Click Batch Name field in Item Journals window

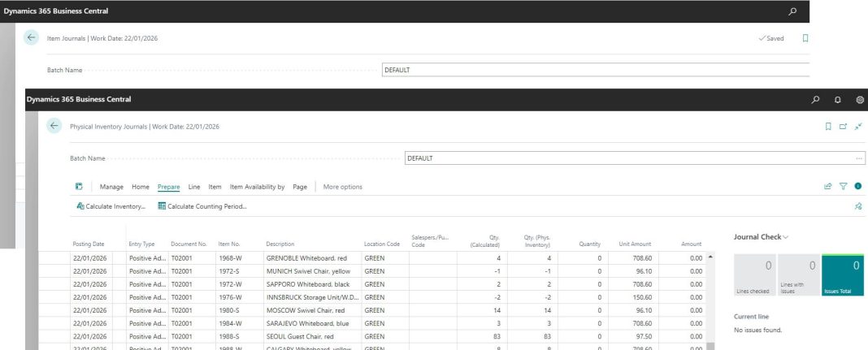coord(596,70)
